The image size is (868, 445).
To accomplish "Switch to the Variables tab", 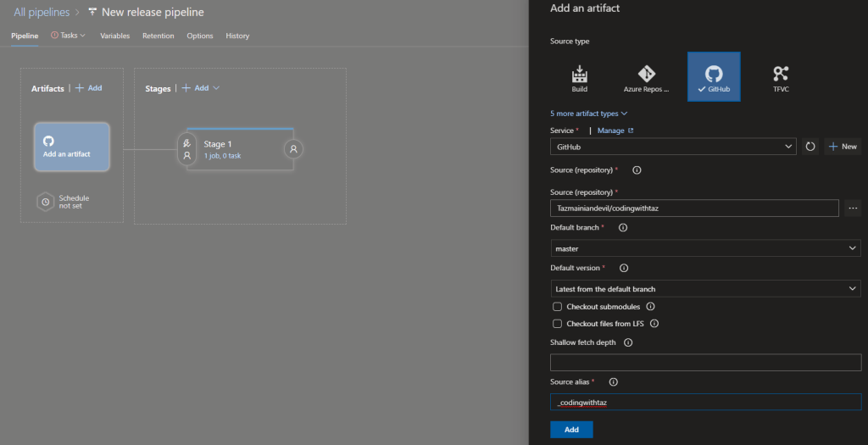I will pyautogui.click(x=114, y=36).
